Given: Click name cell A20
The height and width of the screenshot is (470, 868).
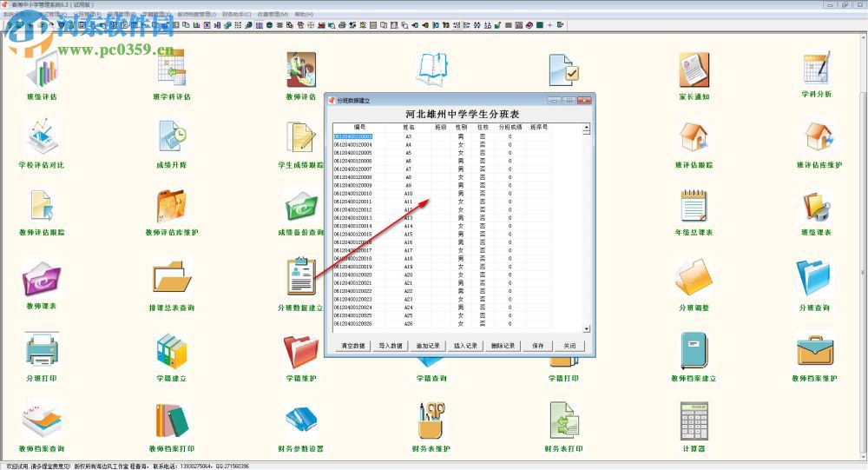Looking at the screenshot, I should (x=409, y=275).
